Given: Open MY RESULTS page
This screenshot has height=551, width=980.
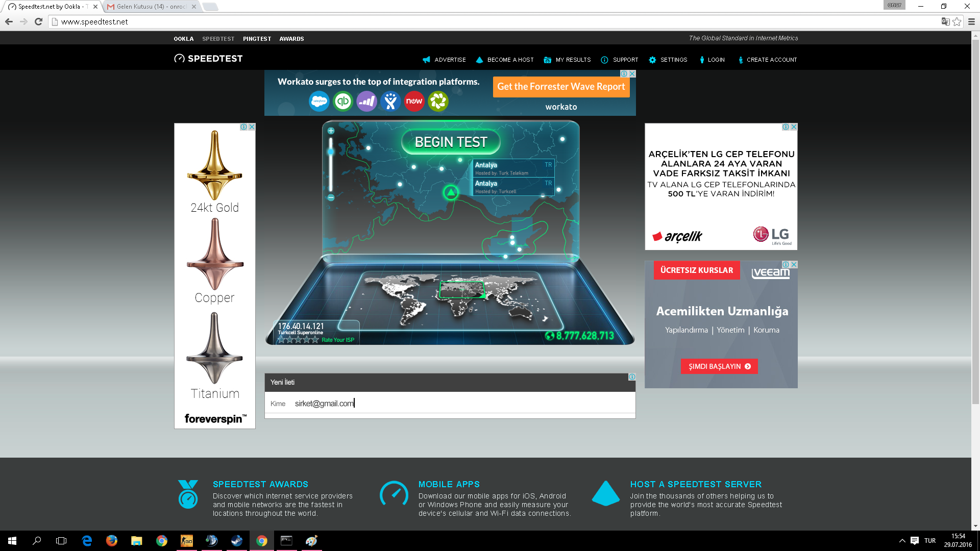Looking at the screenshot, I should (573, 60).
